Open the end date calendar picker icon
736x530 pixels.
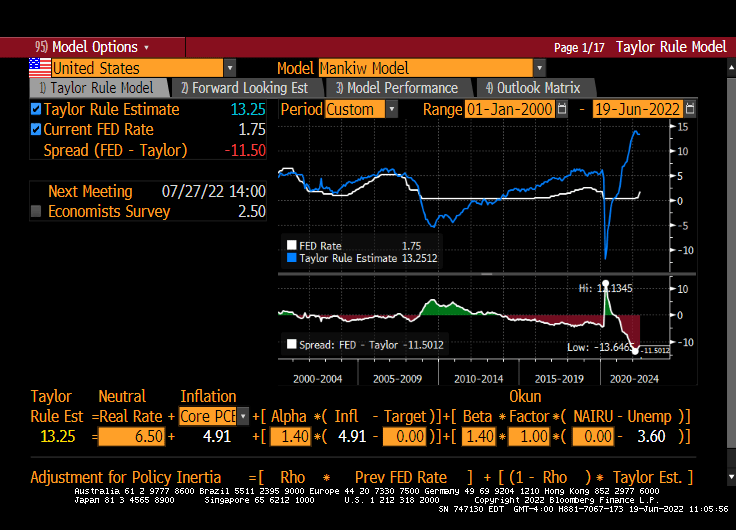(x=690, y=109)
